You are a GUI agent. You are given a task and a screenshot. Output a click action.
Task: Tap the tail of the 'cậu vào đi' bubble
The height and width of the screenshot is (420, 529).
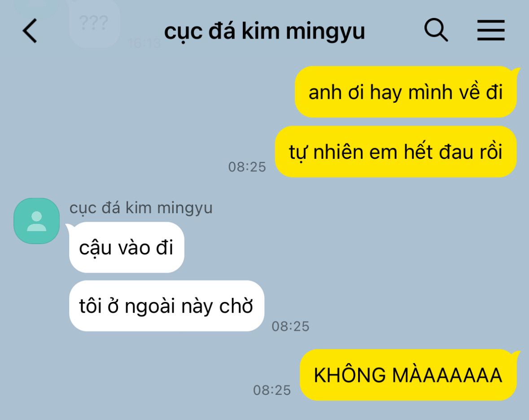[69, 226]
